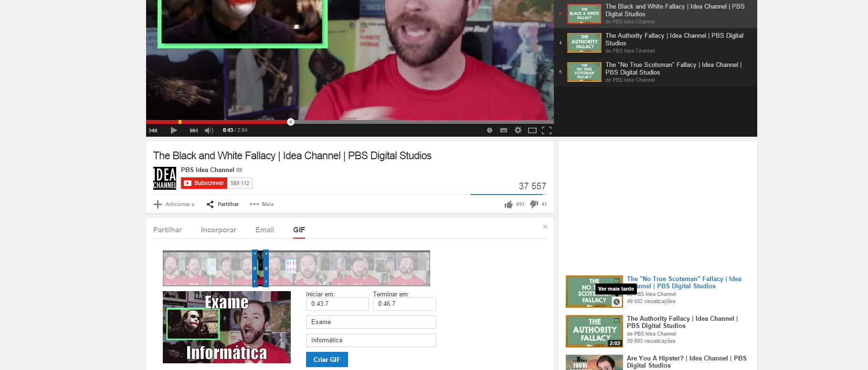Click Are You A Hipster thumbnail
The width and height of the screenshot is (868, 370).
(x=594, y=362)
